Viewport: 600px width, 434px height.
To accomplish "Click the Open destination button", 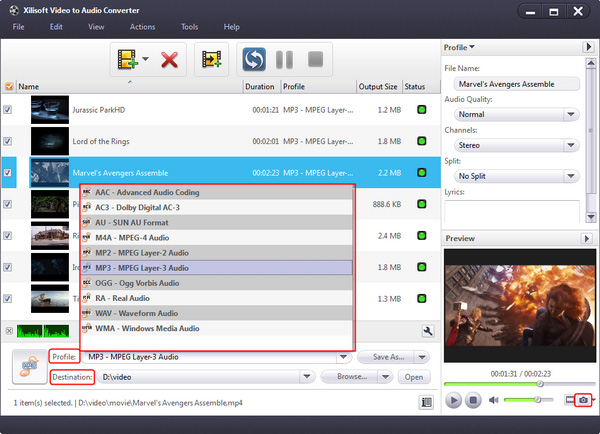I will [x=414, y=377].
